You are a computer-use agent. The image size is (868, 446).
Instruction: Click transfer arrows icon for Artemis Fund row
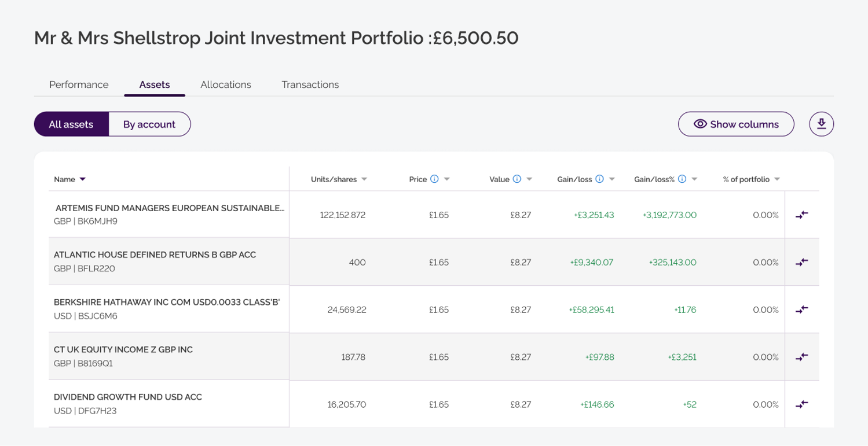pos(802,215)
